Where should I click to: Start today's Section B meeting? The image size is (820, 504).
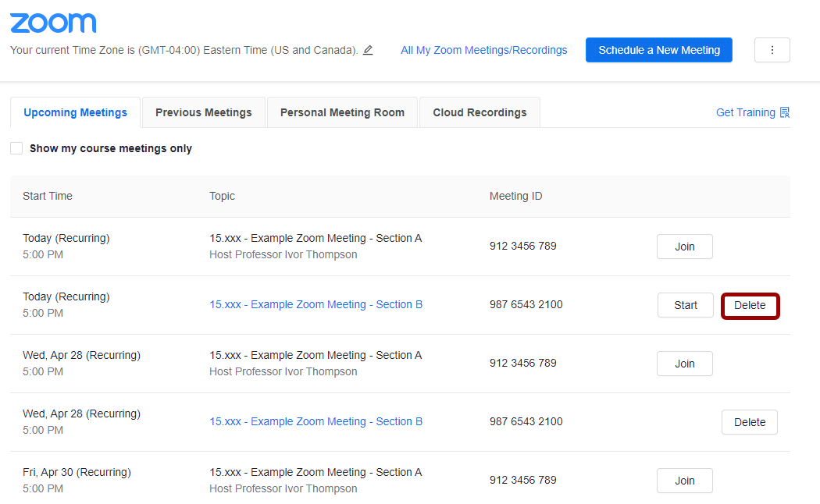685,305
